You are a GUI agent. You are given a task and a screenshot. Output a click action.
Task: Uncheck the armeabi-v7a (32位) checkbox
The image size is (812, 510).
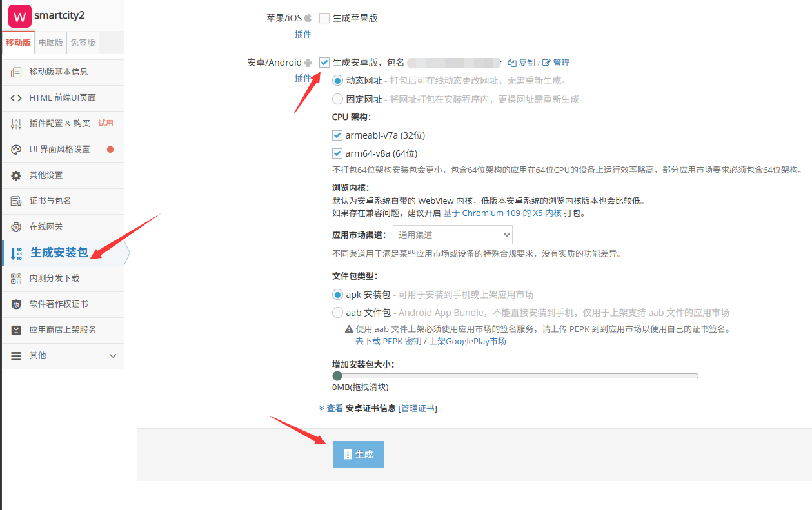coord(337,135)
